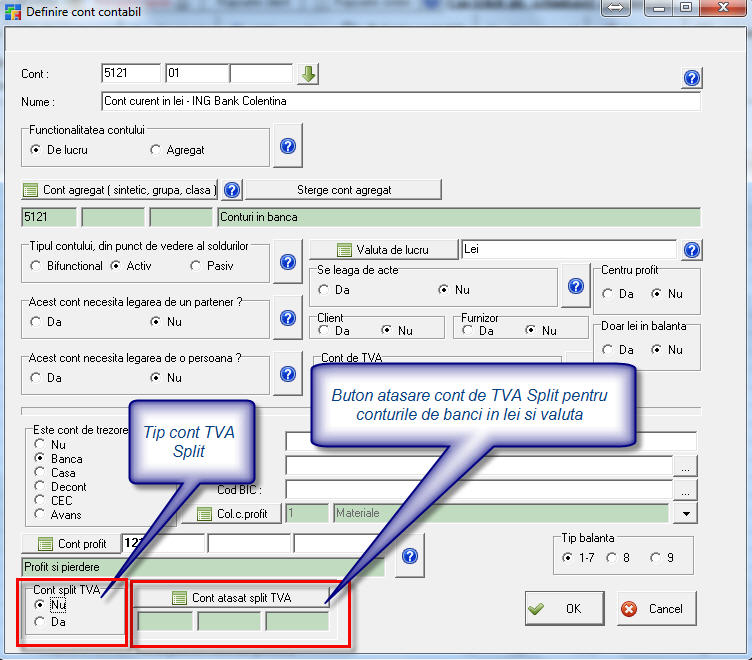Open help for legarea de un partener
Image resolution: width=752 pixels, height=660 pixels.
tap(288, 318)
